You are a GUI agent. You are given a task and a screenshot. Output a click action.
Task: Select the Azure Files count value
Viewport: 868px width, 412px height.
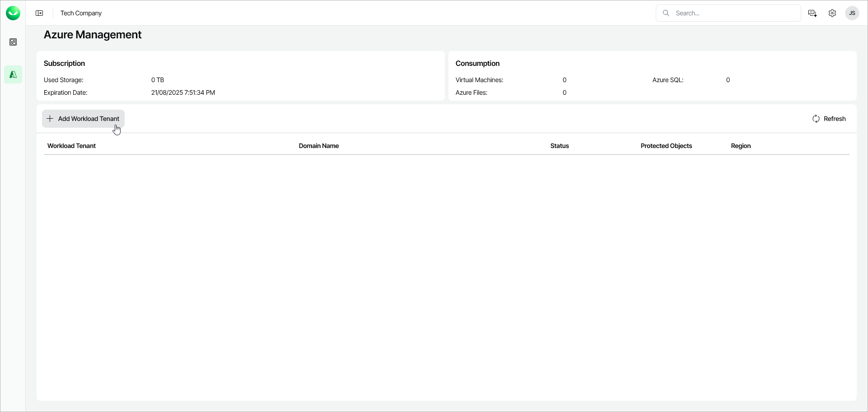click(x=565, y=93)
